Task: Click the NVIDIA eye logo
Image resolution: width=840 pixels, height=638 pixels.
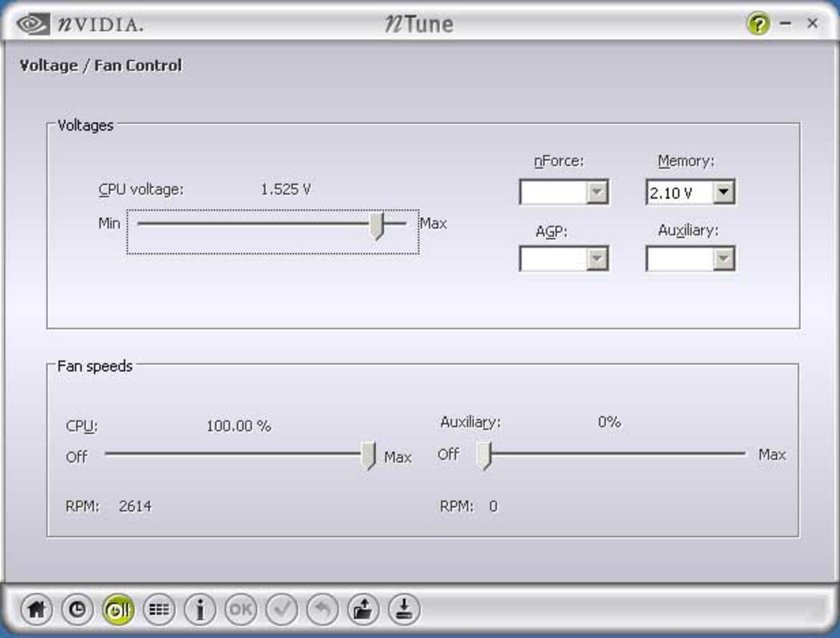Action: point(33,24)
